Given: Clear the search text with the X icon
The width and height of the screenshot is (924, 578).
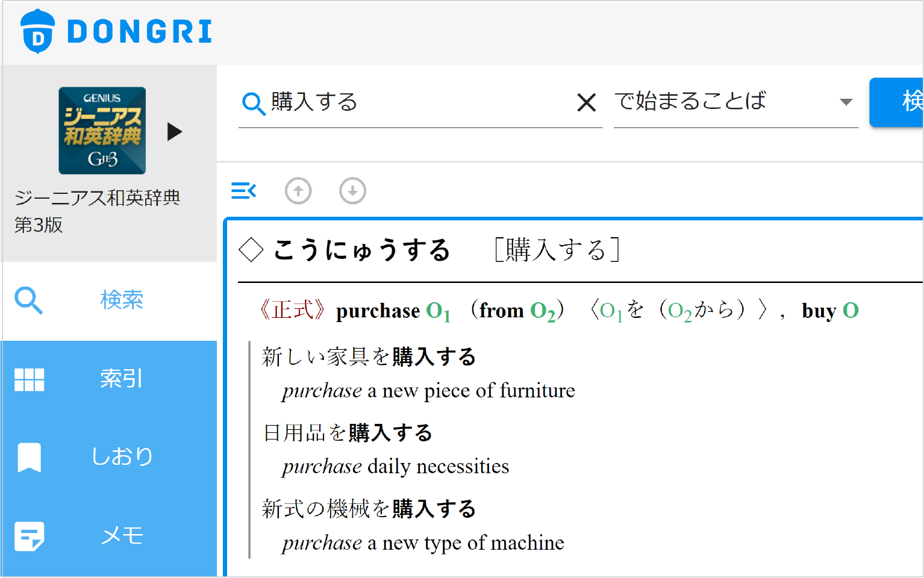Looking at the screenshot, I should point(586,102).
